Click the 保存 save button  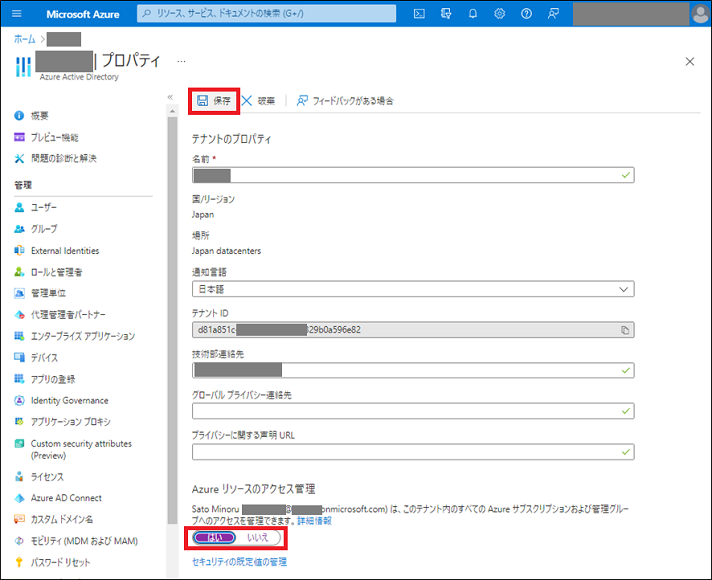pos(214,101)
